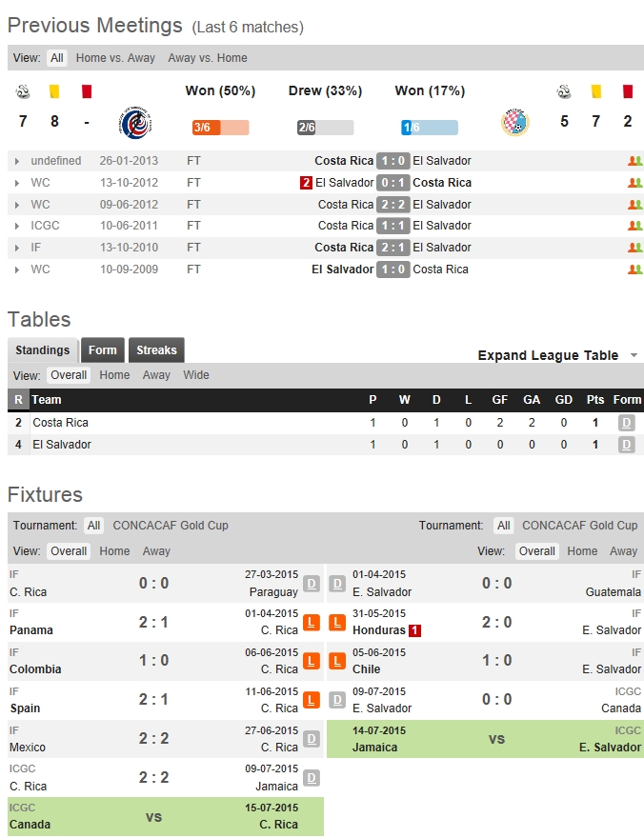Click the D form badge on Paraguay fixture
This screenshot has width=644, height=838.
[312, 584]
